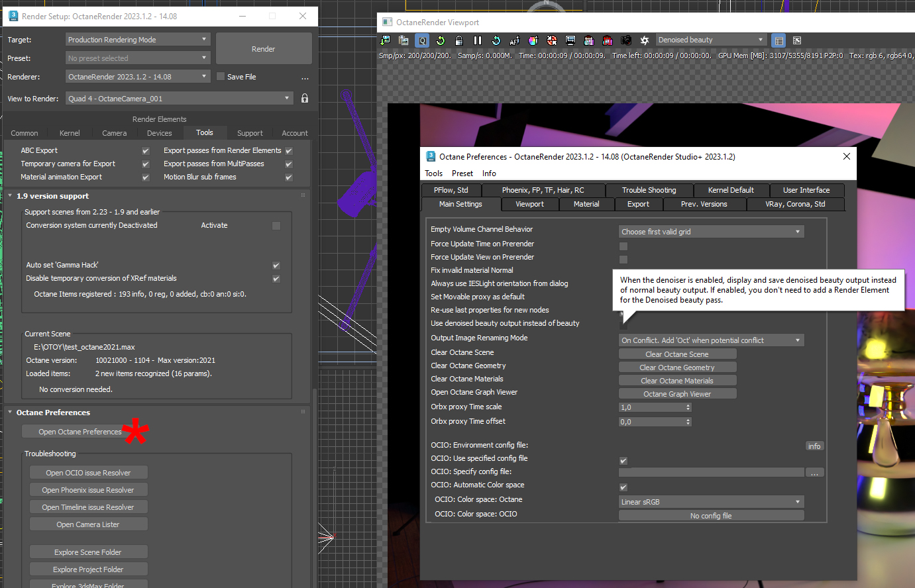Select the color wheel picker icon
915x588 pixels.
(533, 40)
